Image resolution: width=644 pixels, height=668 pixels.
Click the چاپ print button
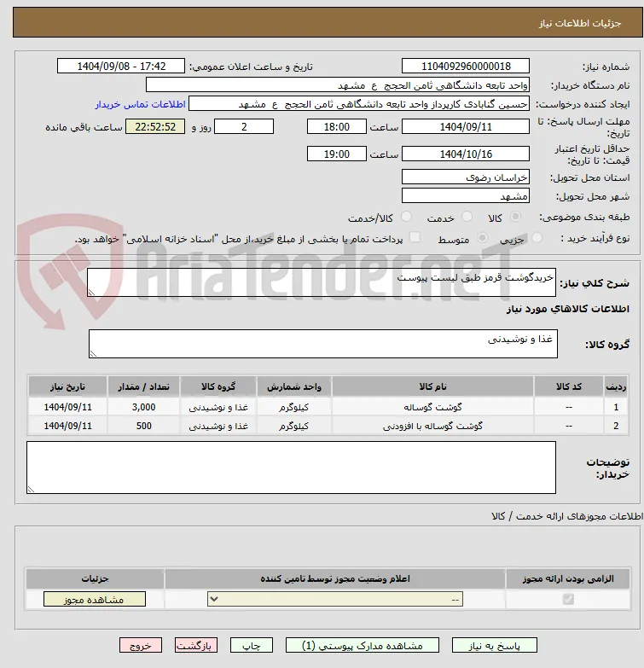coord(252,646)
